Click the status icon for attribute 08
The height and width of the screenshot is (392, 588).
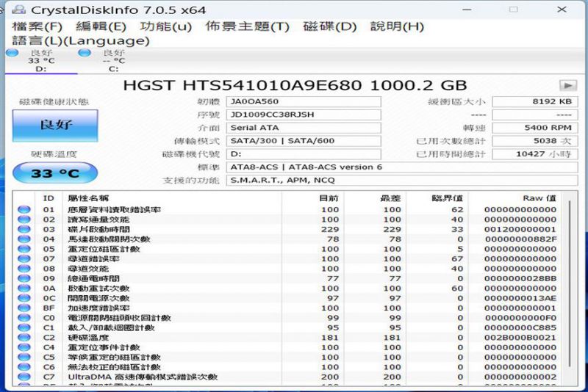pyautogui.click(x=24, y=269)
